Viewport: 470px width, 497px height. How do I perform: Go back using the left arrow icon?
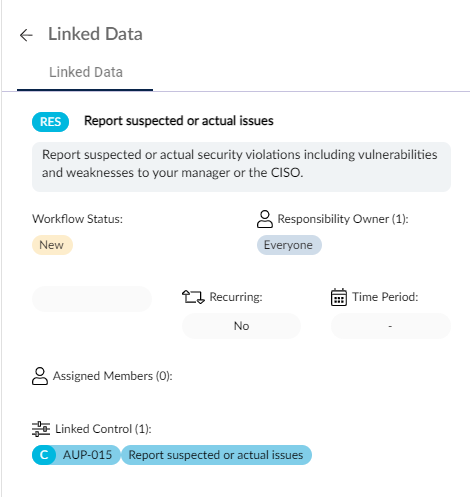[26, 35]
